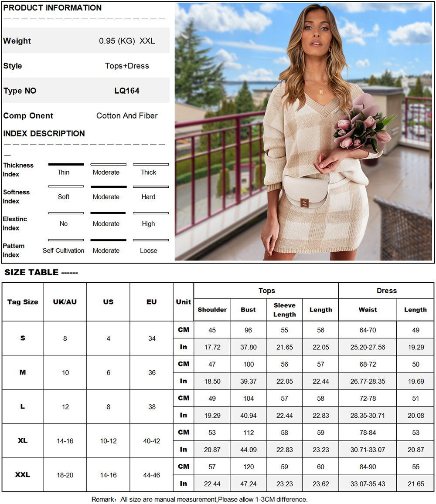Click the Sleeve Length column header
Viewport: 436px width, 504px height.
tap(284, 310)
